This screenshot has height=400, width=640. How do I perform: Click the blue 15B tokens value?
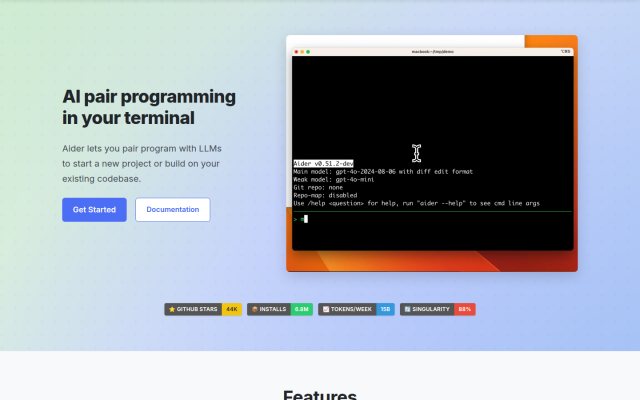(385, 309)
